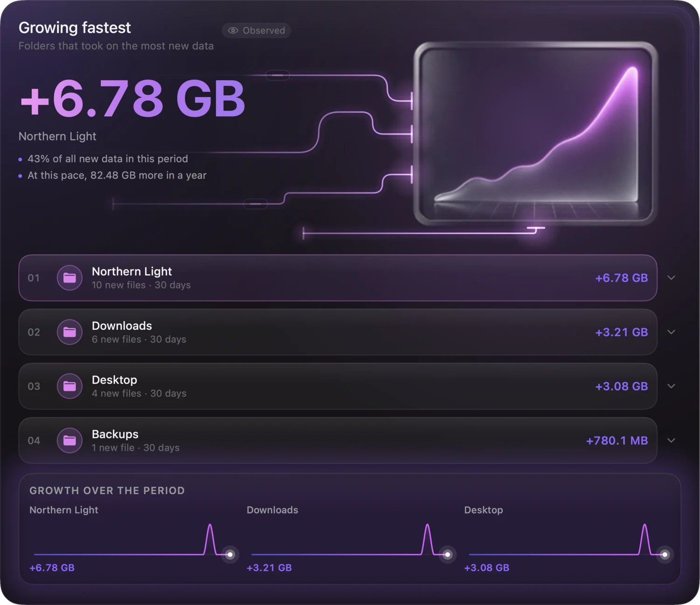Image resolution: width=700 pixels, height=605 pixels.
Task: Click the 'Growing fastest' heading
Action: tap(75, 28)
